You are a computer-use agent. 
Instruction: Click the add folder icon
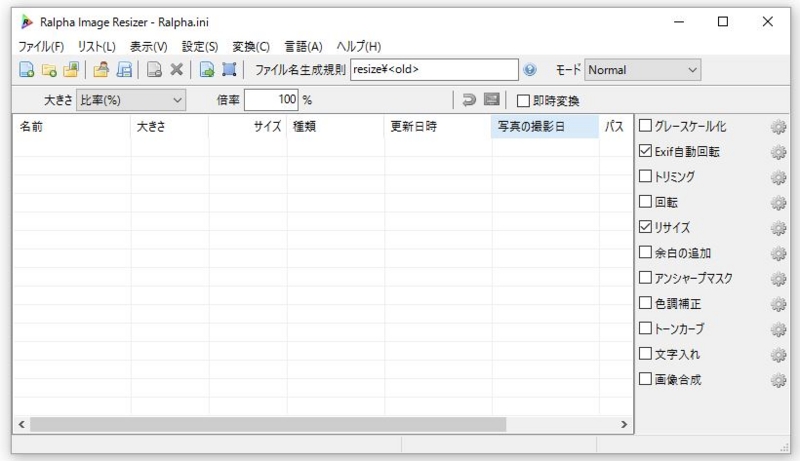(x=49, y=69)
